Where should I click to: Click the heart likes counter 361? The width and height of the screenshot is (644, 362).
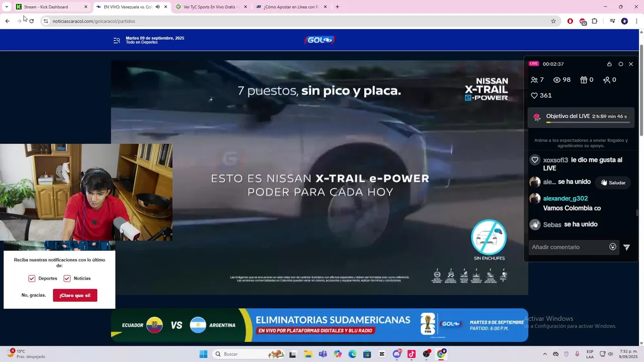[541, 96]
